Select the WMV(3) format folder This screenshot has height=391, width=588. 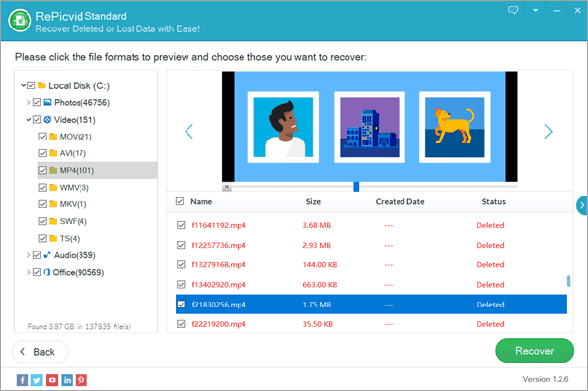75,187
